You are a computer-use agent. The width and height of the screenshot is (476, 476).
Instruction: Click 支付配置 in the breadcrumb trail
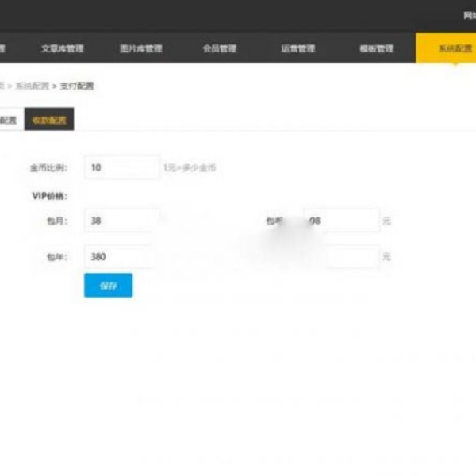[76, 86]
